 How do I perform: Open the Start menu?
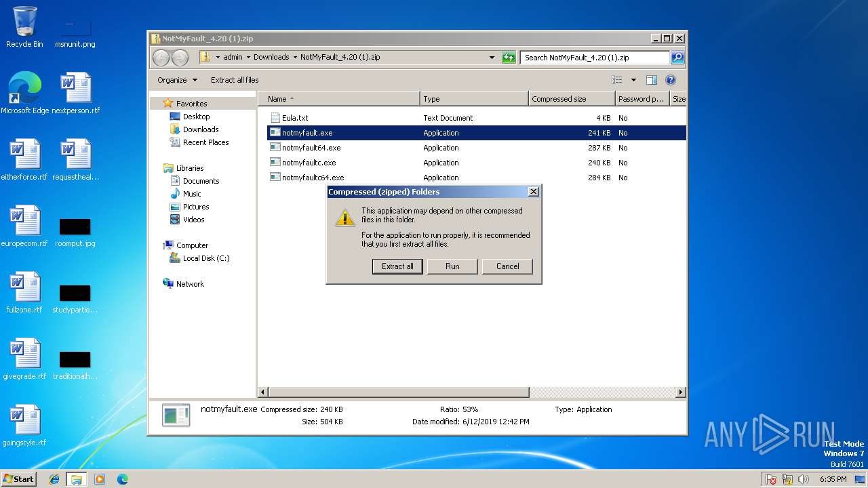pyautogui.click(x=18, y=479)
